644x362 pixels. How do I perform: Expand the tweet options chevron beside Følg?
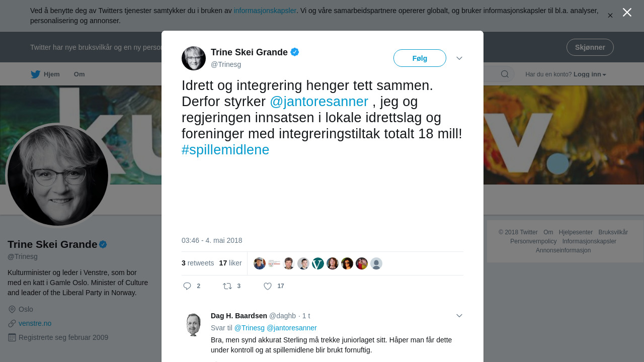click(x=459, y=58)
